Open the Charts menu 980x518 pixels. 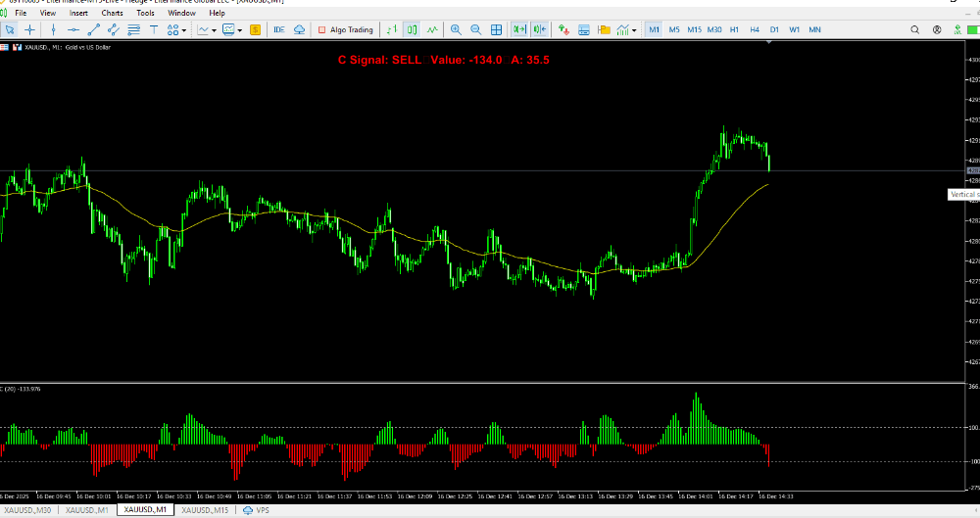pyautogui.click(x=112, y=13)
